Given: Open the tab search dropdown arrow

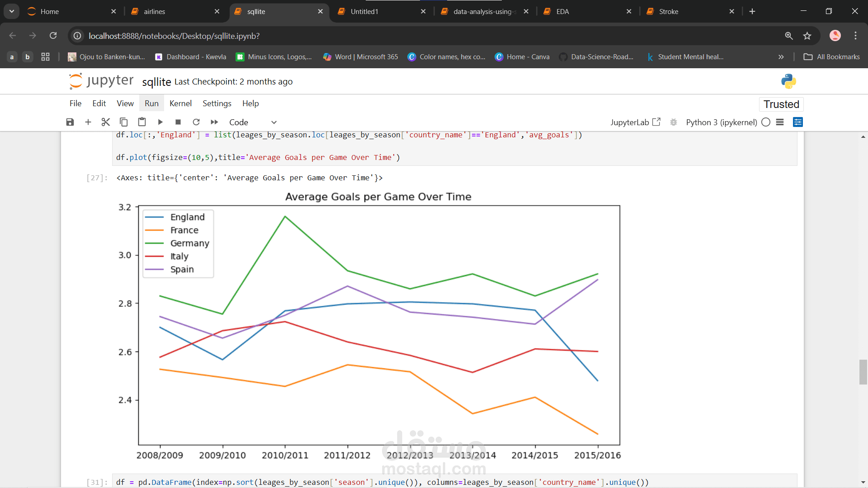Looking at the screenshot, I should [11, 11].
